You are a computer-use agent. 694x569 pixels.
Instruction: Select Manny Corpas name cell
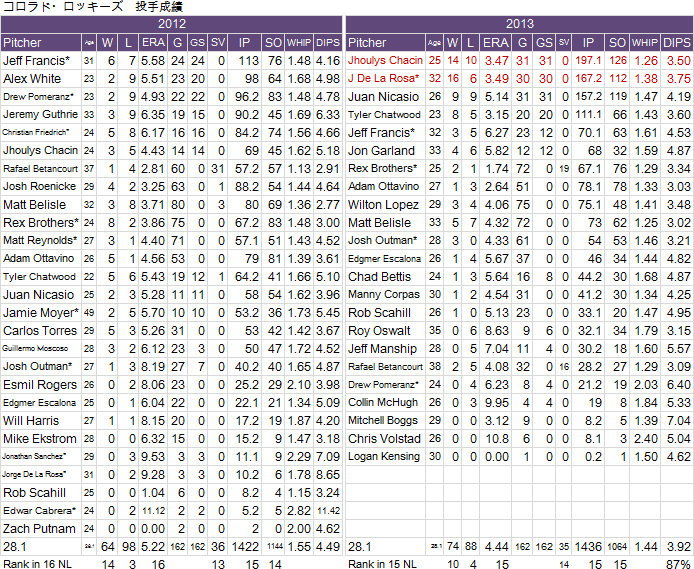384,295
